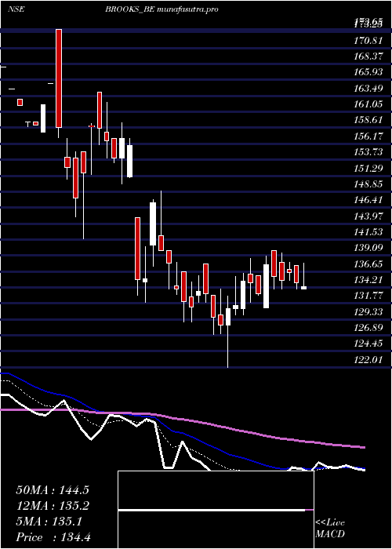The height and width of the screenshot is (549, 392).
Task: Click the BROOKS_BE munafasutra.pro chart title
Action: tap(162, 9)
